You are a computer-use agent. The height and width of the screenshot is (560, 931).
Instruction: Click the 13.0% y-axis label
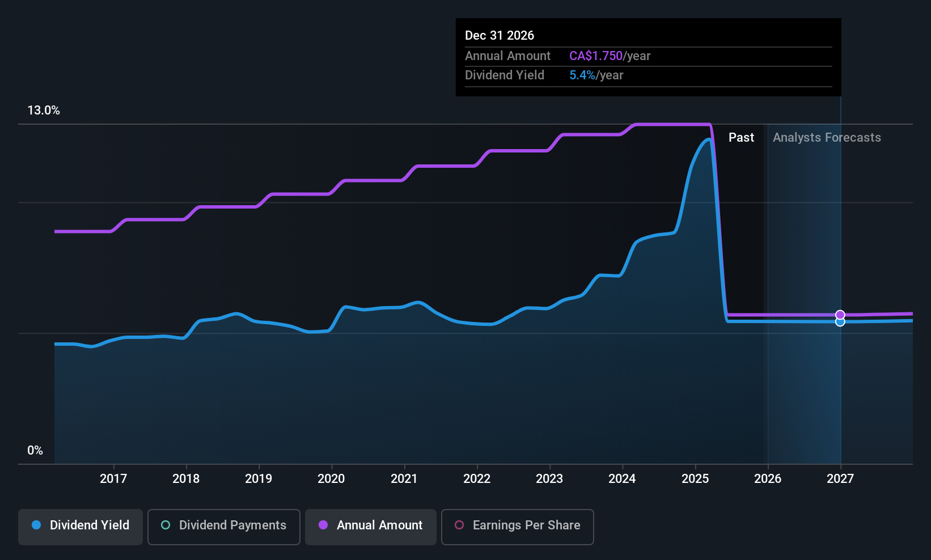click(x=44, y=111)
